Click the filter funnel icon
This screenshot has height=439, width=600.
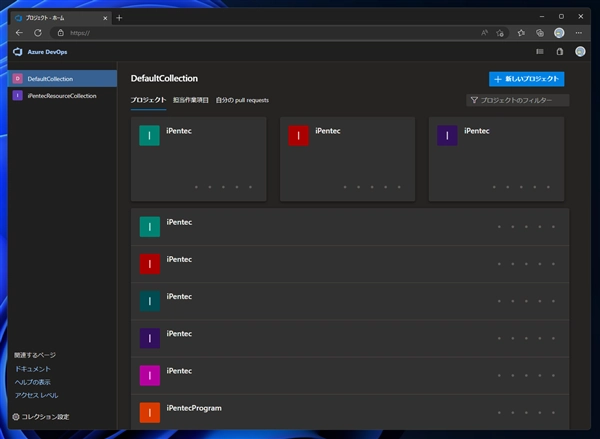(x=474, y=100)
